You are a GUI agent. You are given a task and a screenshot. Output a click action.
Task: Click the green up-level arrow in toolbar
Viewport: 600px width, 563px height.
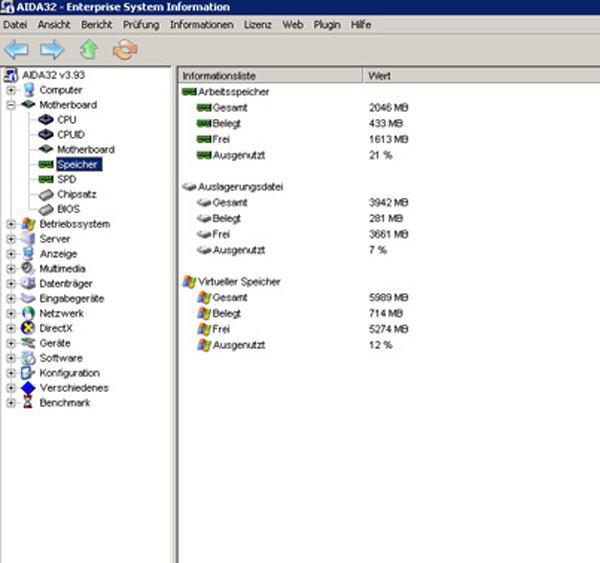89,49
